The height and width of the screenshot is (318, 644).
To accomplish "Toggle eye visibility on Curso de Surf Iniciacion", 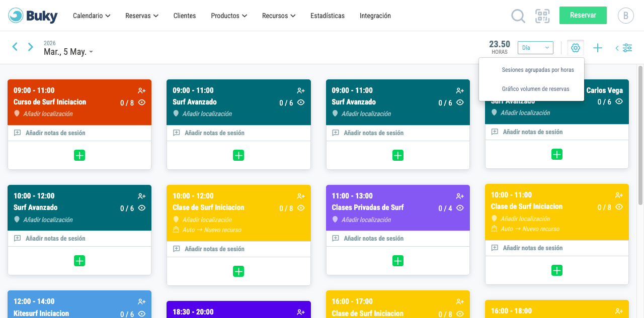I will tap(142, 102).
